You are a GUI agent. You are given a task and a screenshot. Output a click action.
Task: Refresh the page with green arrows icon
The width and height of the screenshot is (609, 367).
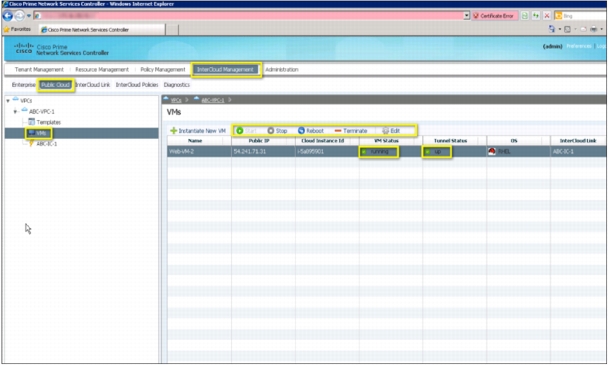tap(536, 16)
